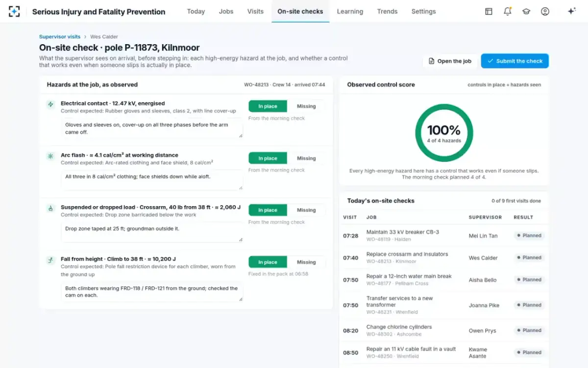Viewport: 588px width, 368px height.
Task: Go to the Visits tab
Action: 255,11
